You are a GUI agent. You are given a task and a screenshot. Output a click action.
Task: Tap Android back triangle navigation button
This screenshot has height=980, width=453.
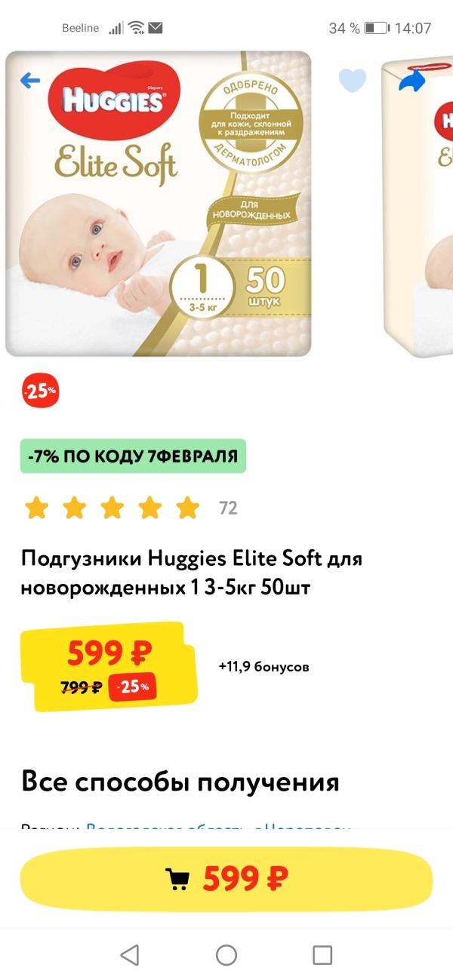pos(130,955)
